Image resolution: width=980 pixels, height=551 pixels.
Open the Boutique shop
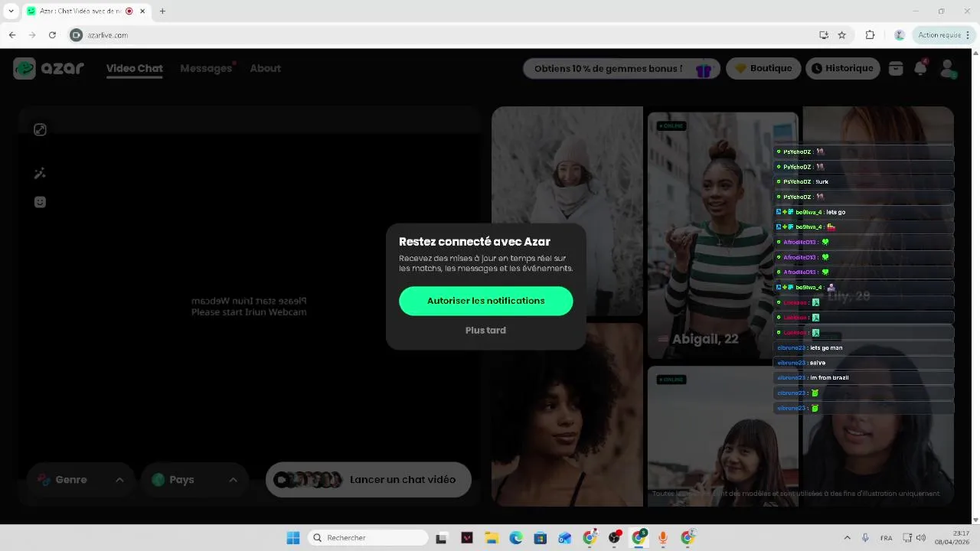point(763,68)
